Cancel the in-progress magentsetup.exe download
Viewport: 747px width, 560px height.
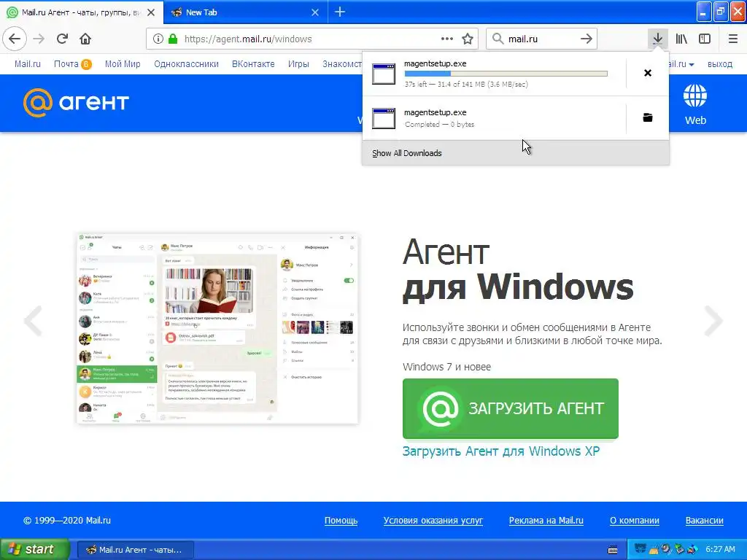648,73
